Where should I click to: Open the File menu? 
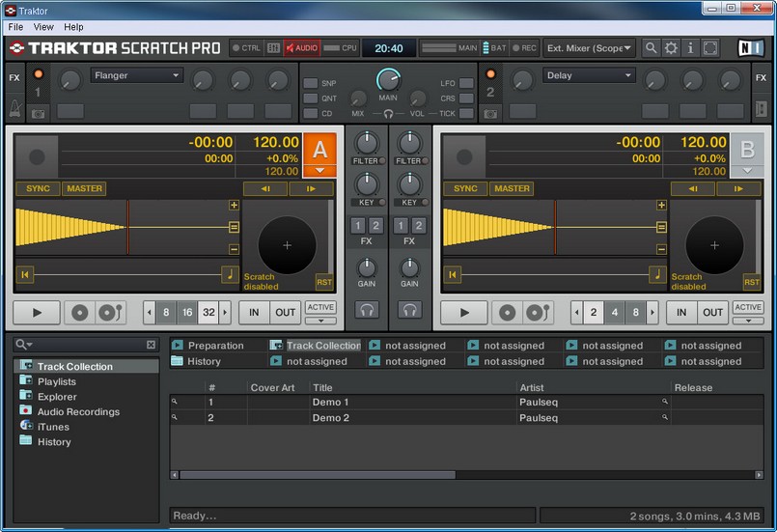[x=15, y=27]
